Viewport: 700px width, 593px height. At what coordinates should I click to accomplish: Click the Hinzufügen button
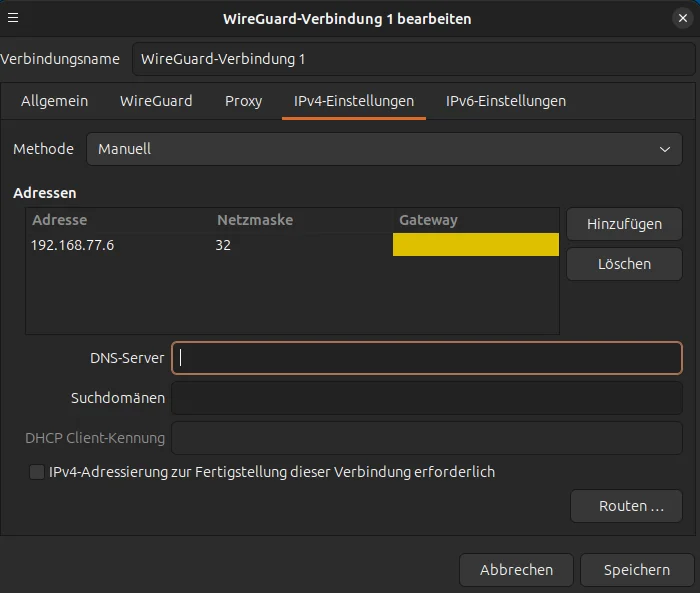[x=624, y=224]
